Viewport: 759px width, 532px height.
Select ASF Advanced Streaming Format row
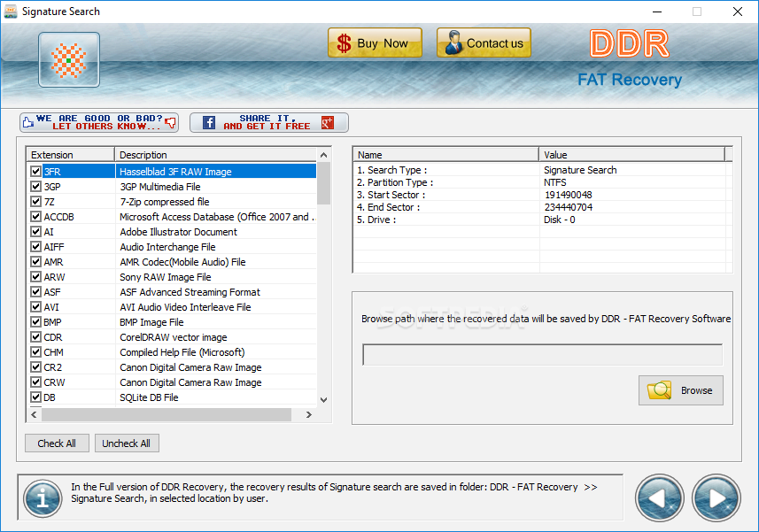172,291
